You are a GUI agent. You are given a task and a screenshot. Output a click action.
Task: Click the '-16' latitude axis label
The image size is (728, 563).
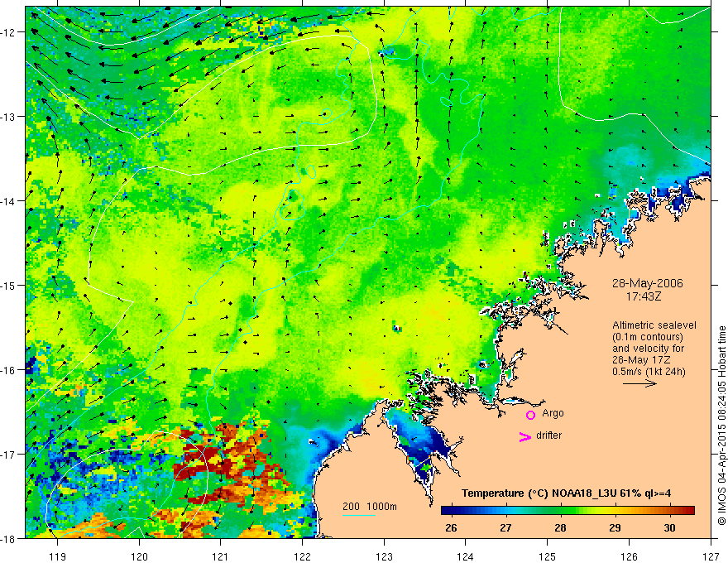pyautogui.click(x=8, y=370)
